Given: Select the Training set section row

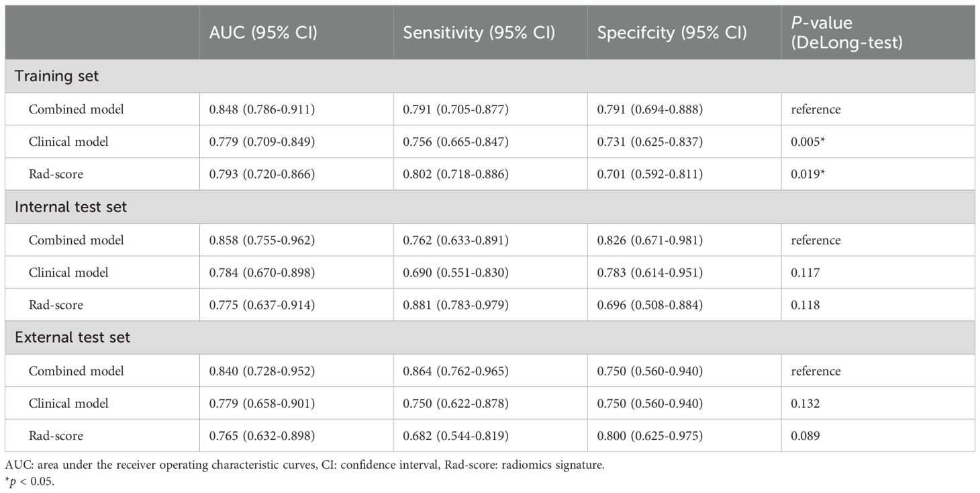Looking at the screenshot, I should pyautogui.click(x=56, y=76).
